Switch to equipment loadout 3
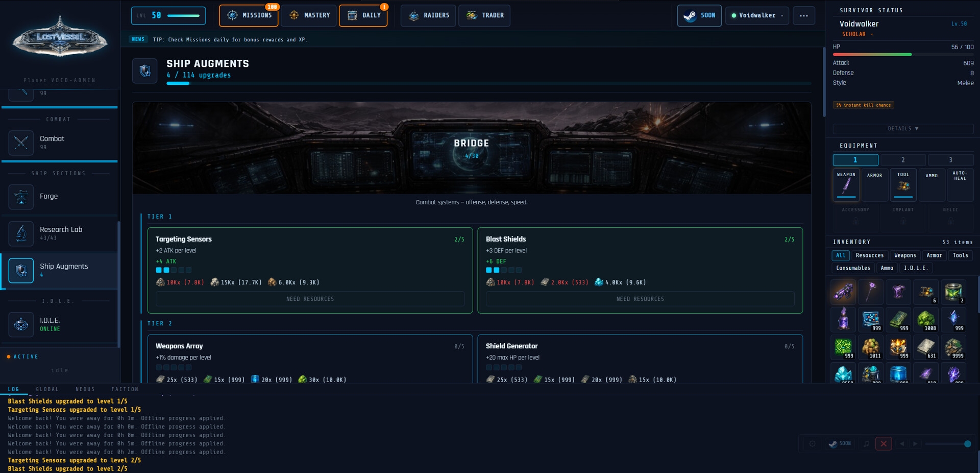Screen dimensions: 980x473 point(950,160)
